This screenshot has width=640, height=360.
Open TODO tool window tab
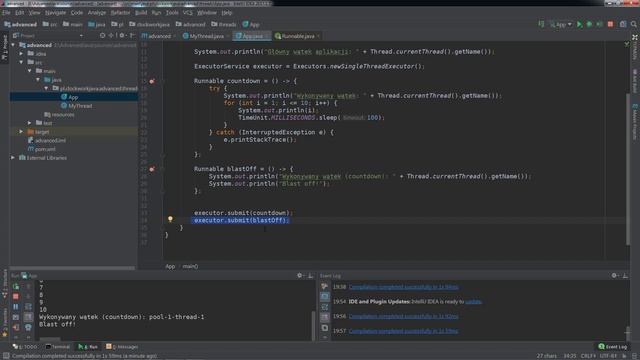pos(25,347)
